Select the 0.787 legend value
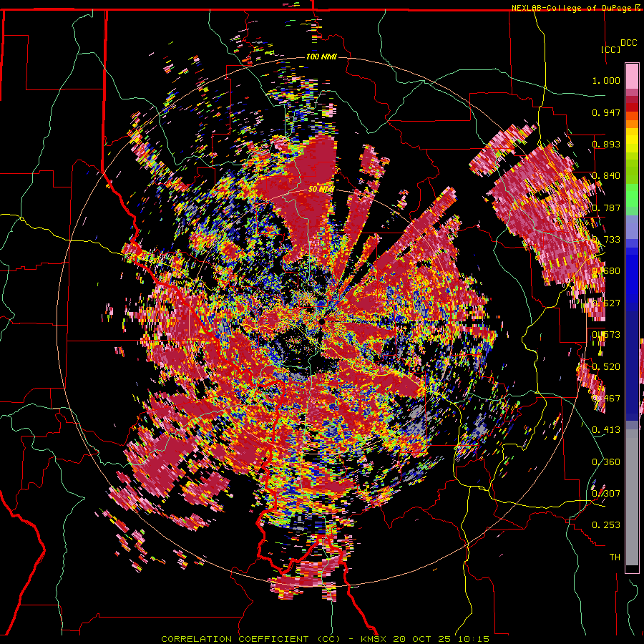Screen dimensions: 644x644 point(606,208)
